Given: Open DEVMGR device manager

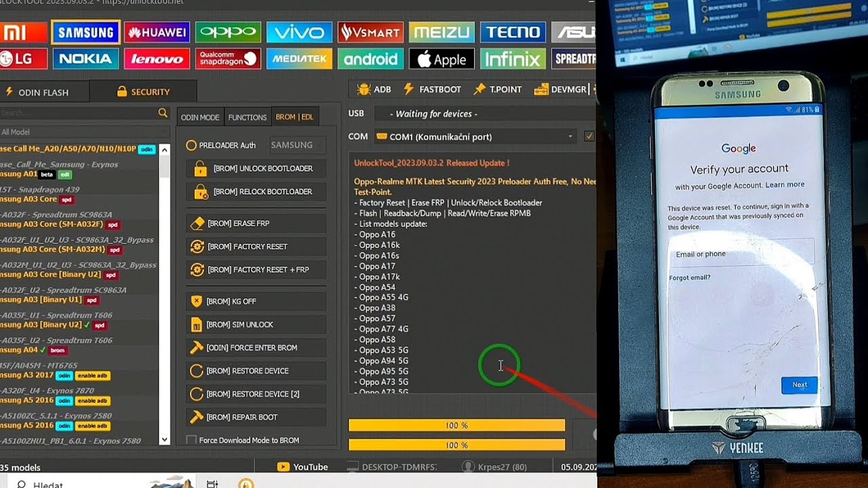Looking at the screenshot, I should 560,89.
